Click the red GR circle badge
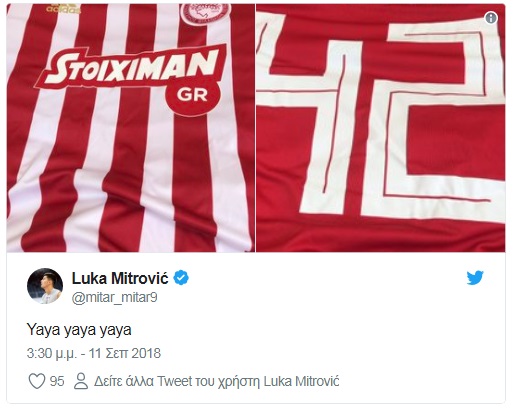The image size is (513, 409). point(193,96)
